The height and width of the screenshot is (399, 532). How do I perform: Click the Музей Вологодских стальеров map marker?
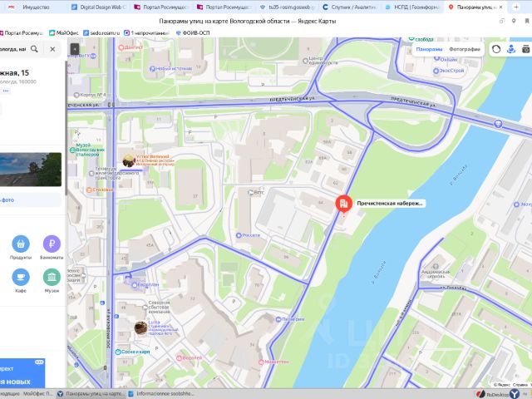[x=72, y=150]
